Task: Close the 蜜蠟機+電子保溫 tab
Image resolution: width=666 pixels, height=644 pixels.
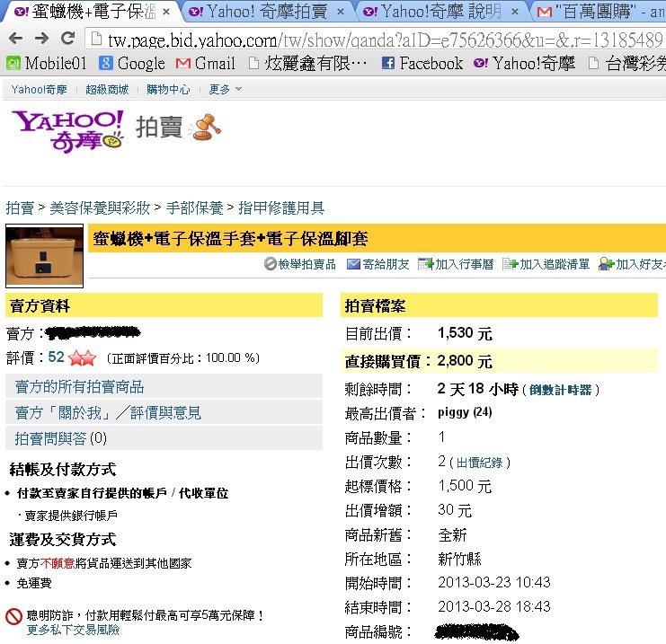Action: coord(166,12)
